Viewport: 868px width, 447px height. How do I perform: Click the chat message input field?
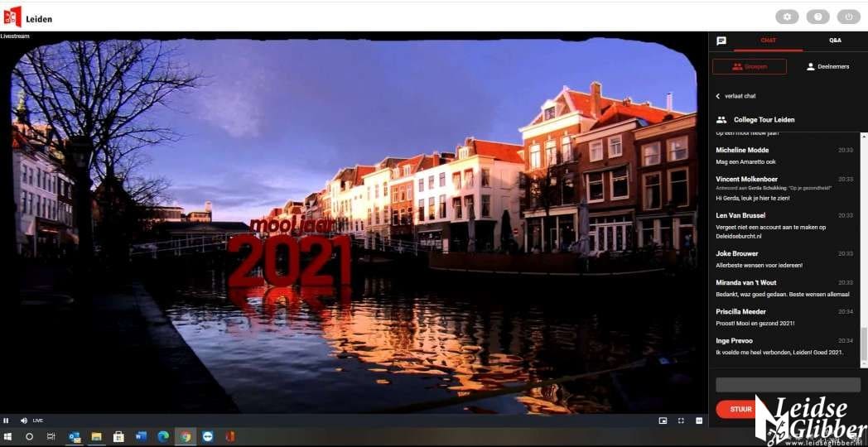788,385
